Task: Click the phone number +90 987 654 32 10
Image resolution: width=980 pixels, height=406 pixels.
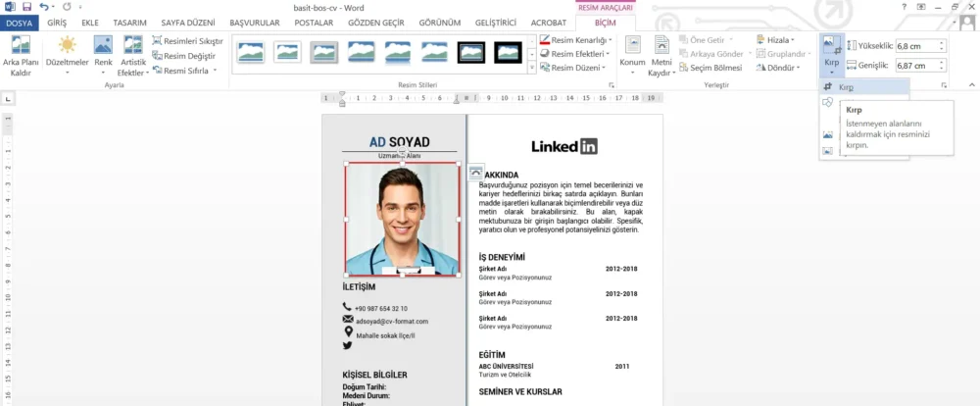Action: pos(380,308)
